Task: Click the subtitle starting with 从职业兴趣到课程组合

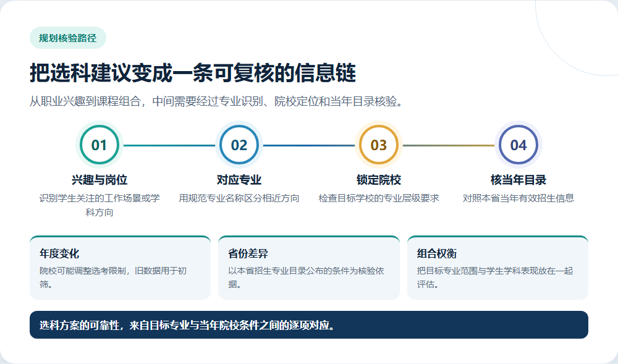Action: (x=217, y=101)
